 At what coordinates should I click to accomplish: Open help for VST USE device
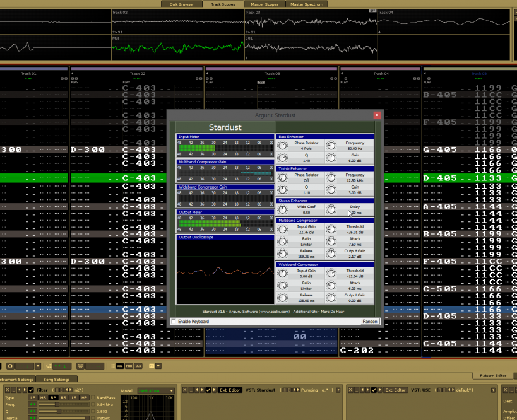pos(493,390)
